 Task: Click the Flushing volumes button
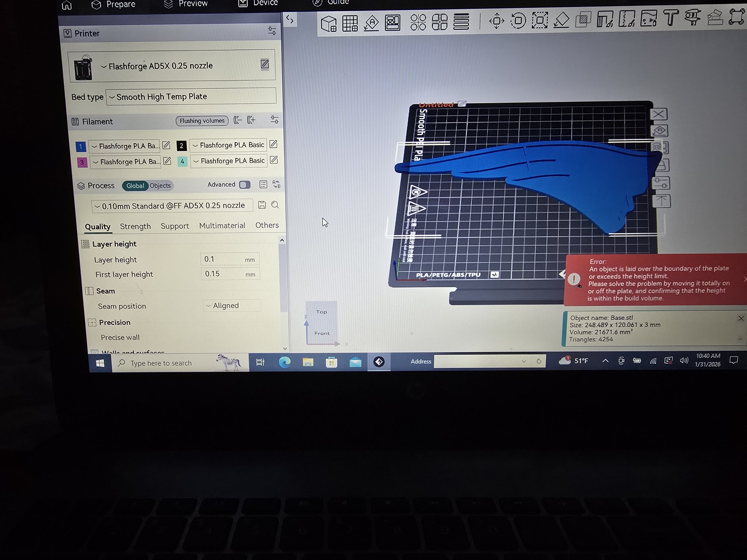coord(202,121)
